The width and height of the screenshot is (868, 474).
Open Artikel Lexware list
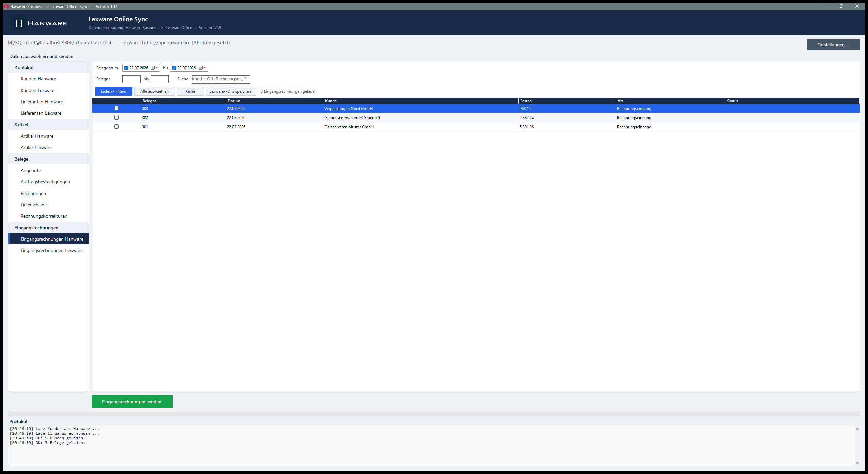49,147
